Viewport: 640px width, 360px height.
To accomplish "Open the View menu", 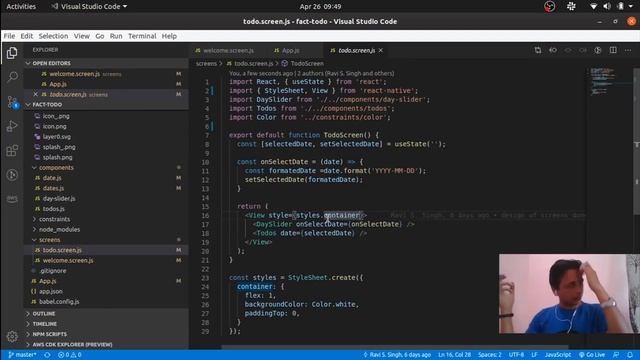I will [x=82, y=36].
